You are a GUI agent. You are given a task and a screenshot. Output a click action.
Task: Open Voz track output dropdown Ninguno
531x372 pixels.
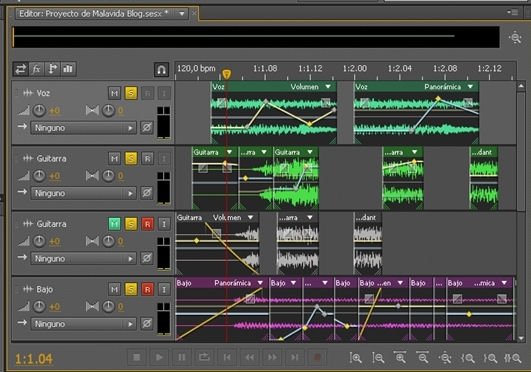pos(84,128)
